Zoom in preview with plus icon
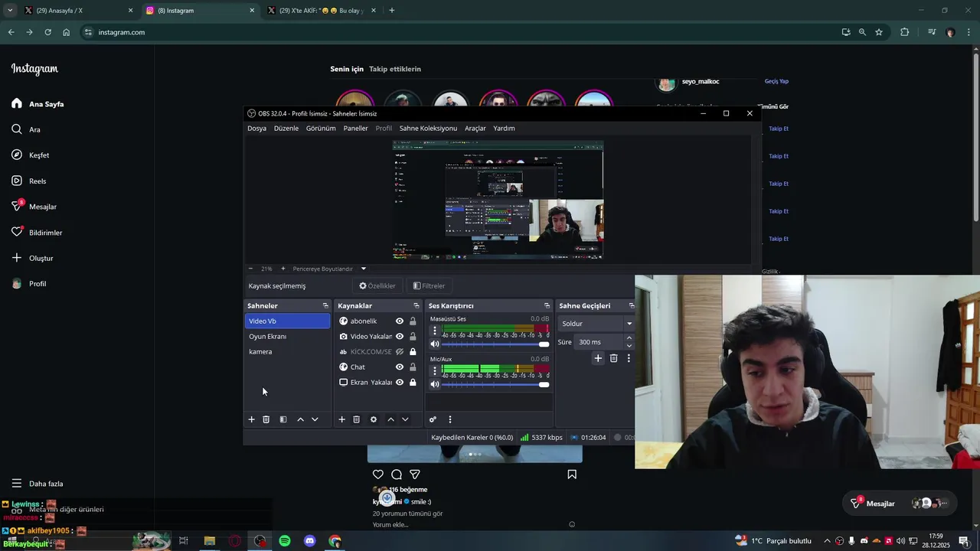Viewport: 980px width, 551px height. (283, 269)
